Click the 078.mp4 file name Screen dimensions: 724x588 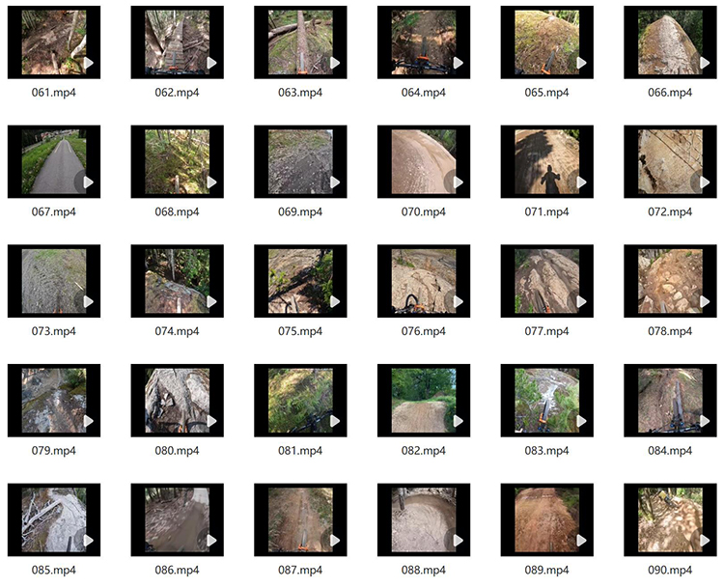pos(671,331)
